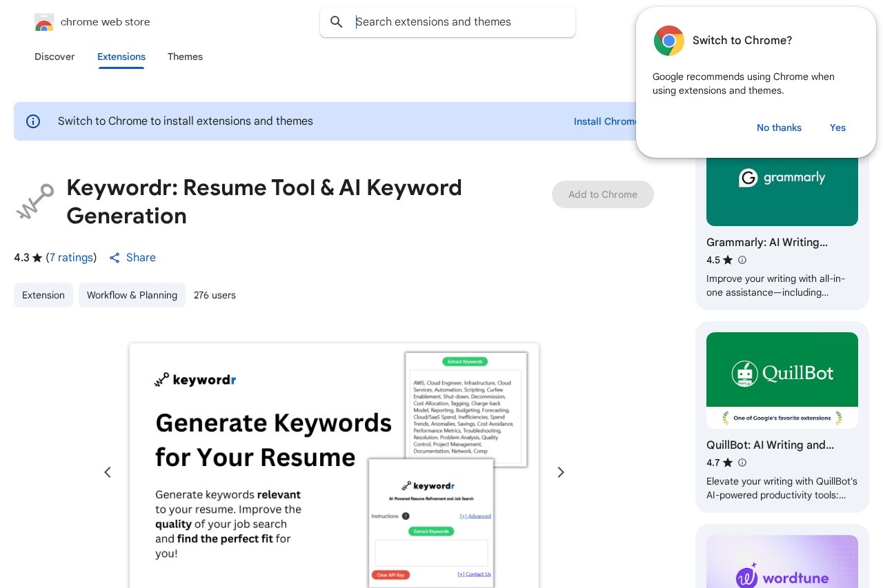Screen dimensions: 883x588
Task: Dismiss the popup with No thanks
Action: [779, 128]
